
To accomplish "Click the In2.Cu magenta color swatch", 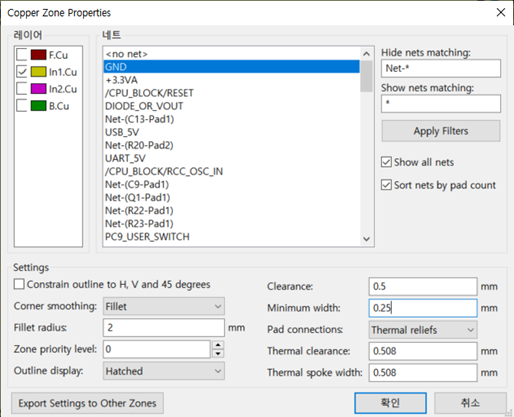I will click(x=38, y=89).
